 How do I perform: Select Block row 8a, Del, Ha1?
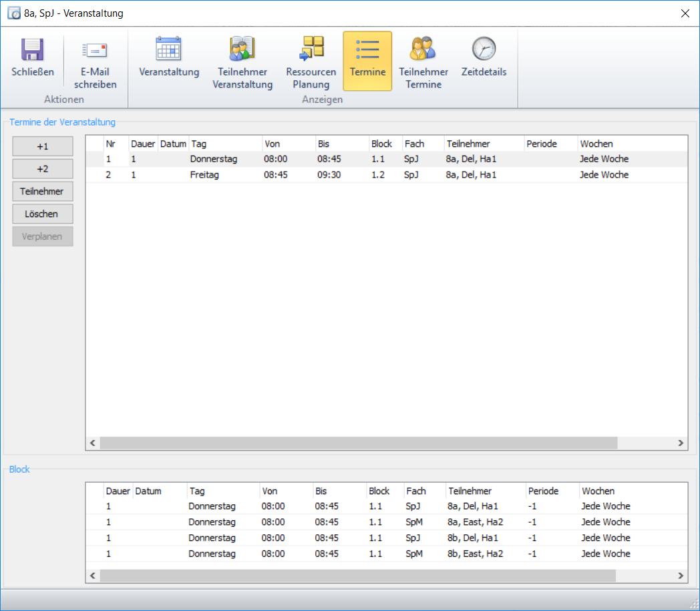[387, 506]
